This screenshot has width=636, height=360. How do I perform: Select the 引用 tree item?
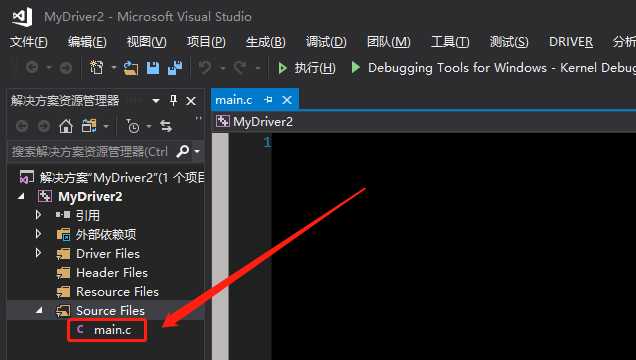pyautogui.click(x=88, y=215)
